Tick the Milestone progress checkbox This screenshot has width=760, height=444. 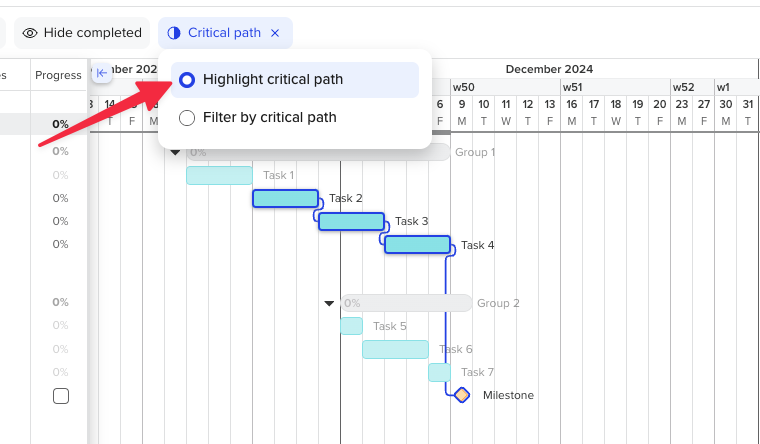click(x=61, y=396)
